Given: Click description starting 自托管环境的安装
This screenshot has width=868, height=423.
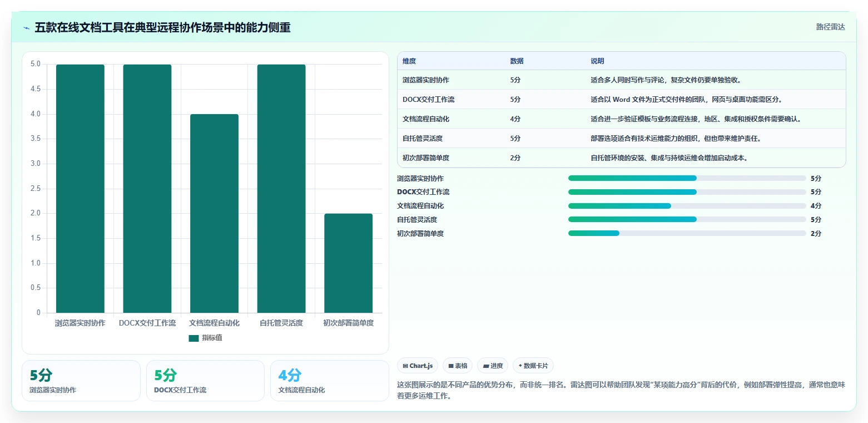Looking at the screenshot, I should click(669, 158).
